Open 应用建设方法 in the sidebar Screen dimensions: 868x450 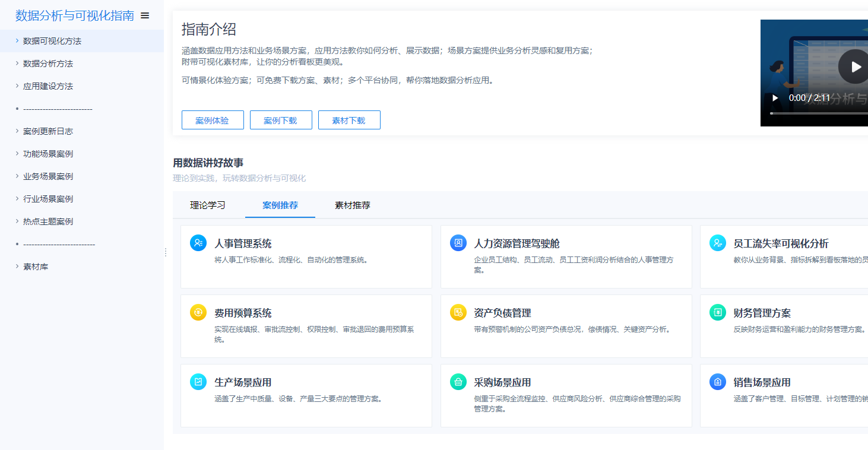[48, 86]
